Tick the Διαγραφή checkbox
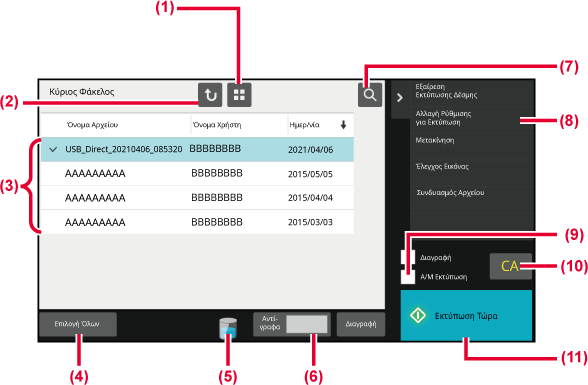Viewport: 588px width, 385px height. [408, 257]
